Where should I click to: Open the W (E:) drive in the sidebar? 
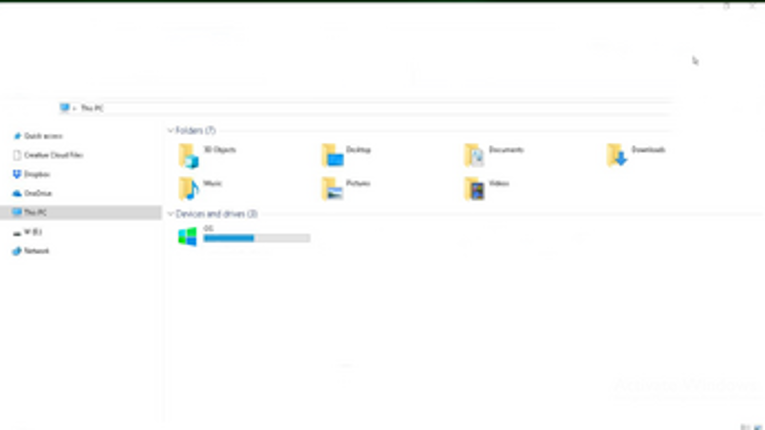[x=27, y=232]
